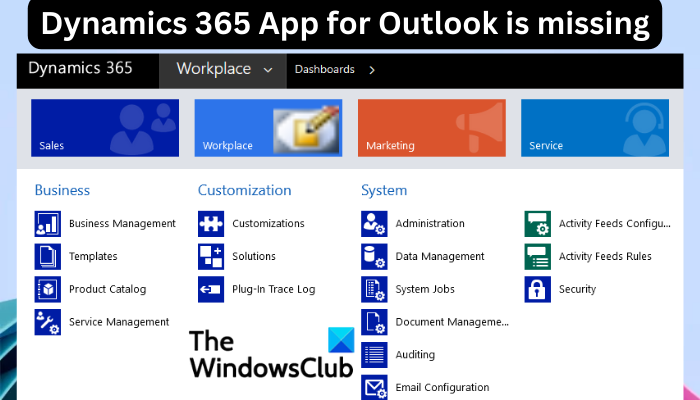Image resolution: width=700 pixels, height=400 pixels.
Task: Open the Product Catalog link
Action: (108, 289)
